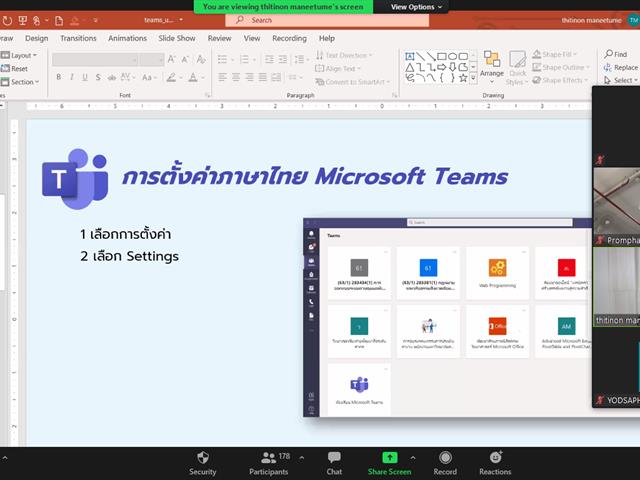Click the font name box
Image resolution: width=640 pixels, height=480 pixels.
tap(95, 60)
